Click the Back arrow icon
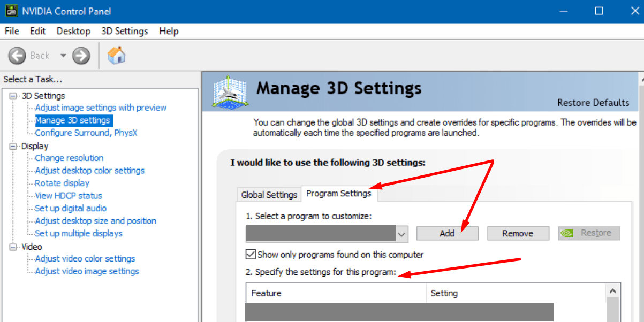 pos(17,56)
